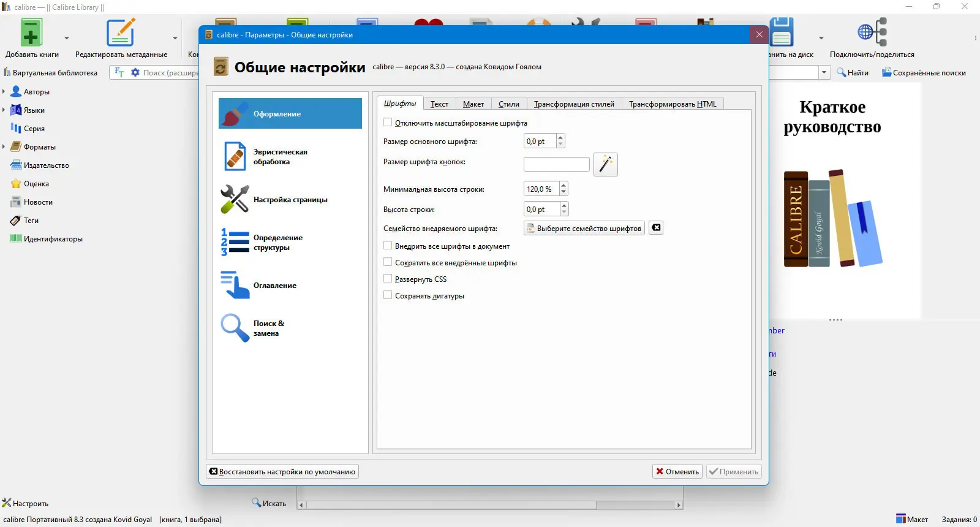Viewport: 980px width, 527px height.
Task: Click the floppy disk save icon
Action: pyautogui.click(x=782, y=32)
